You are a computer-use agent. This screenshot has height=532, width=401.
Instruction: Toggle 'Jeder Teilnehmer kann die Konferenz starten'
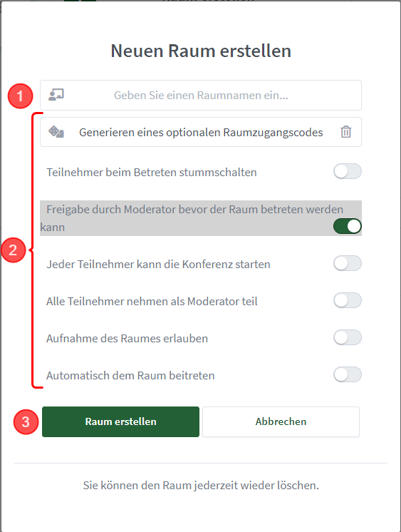tap(347, 263)
